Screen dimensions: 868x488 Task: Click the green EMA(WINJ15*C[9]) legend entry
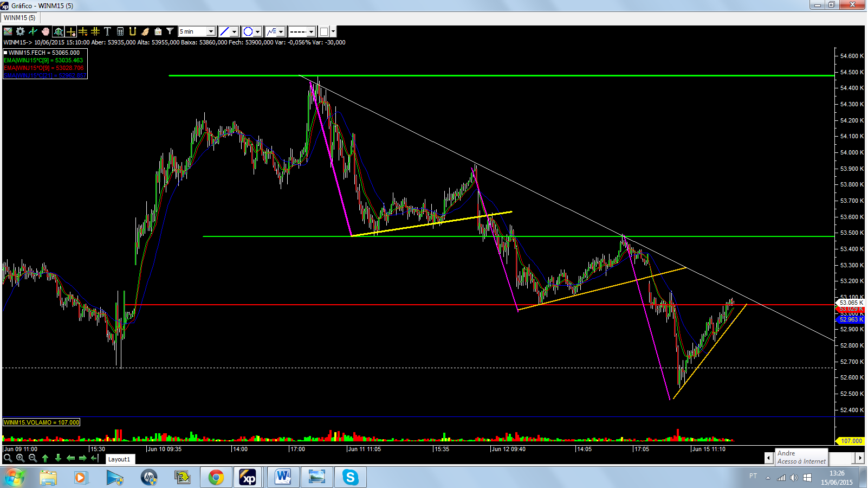(x=43, y=60)
